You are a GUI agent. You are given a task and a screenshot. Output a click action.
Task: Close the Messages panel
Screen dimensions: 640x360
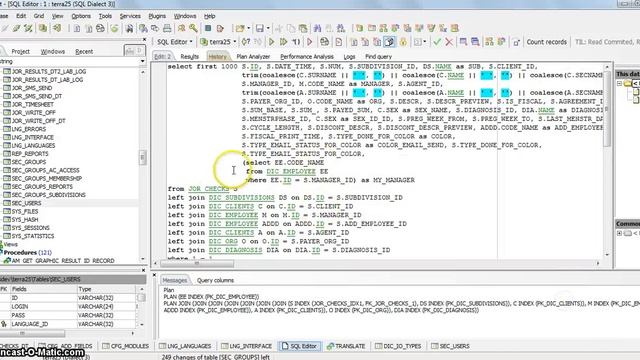coord(154,275)
